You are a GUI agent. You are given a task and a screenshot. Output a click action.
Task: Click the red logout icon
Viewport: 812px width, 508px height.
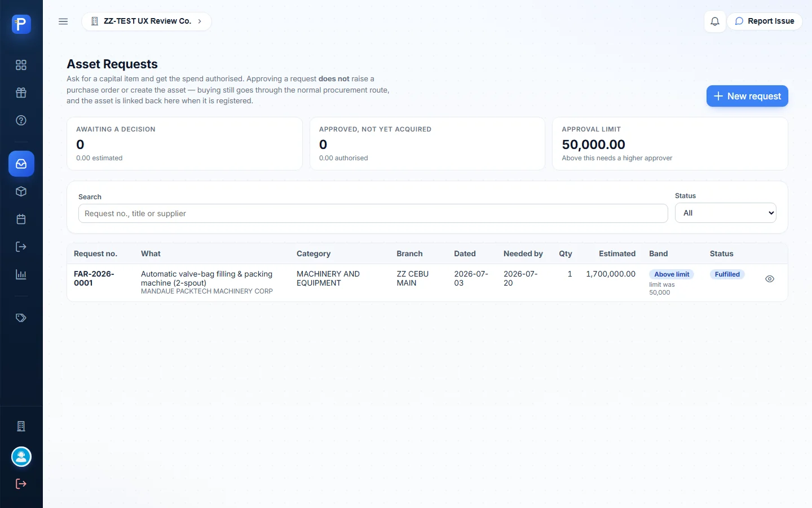pos(21,484)
